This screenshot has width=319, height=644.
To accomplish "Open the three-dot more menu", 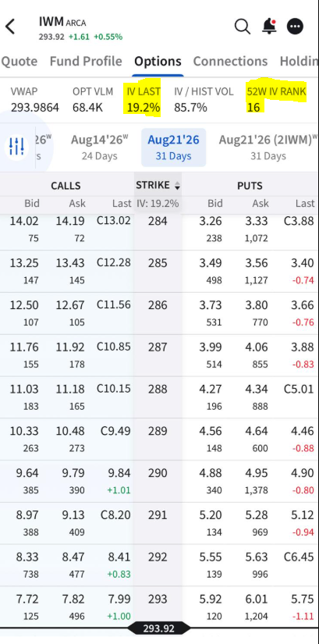I will [x=295, y=27].
